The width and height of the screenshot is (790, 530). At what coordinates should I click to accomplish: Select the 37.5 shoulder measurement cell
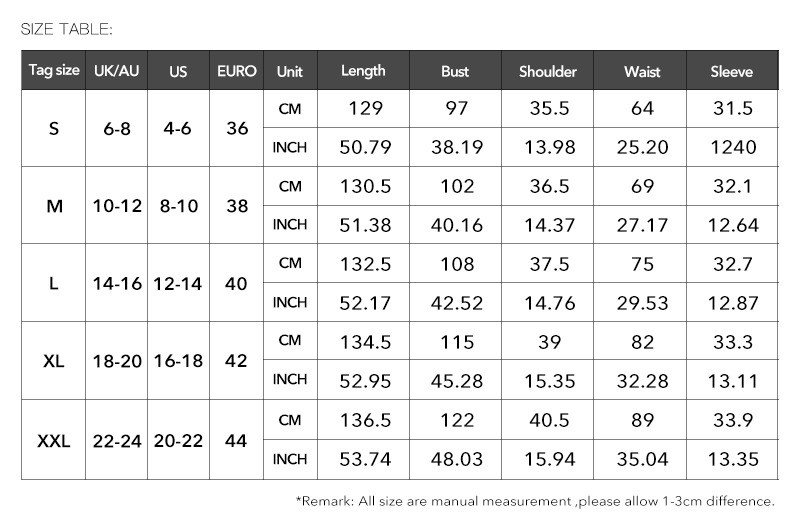548,264
